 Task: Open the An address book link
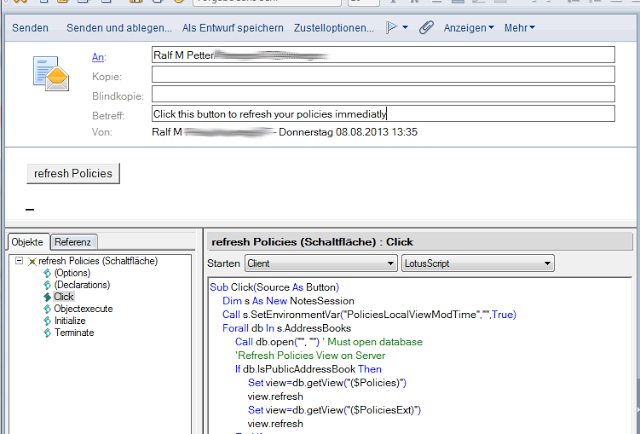(x=97, y=56)
